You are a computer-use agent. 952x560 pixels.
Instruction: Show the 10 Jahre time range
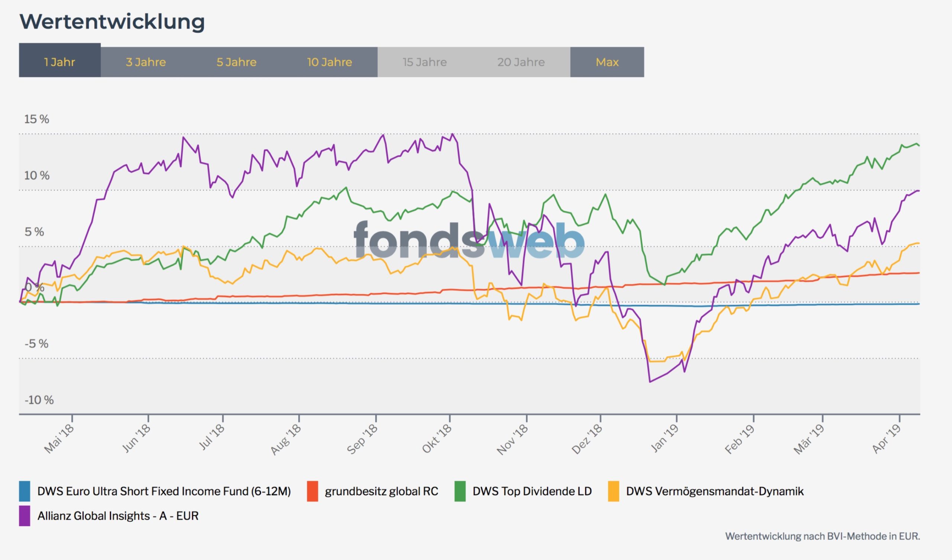pyautogui.click(x=329, y=62)
